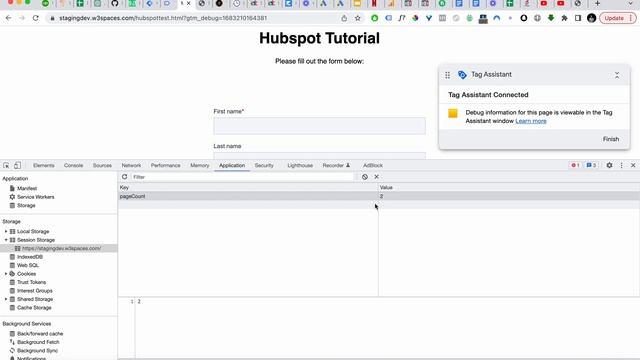The height and width of the screenshot is (360, 640).
Task: Open the Chrome profile avatar
Action: click(591, 18)
